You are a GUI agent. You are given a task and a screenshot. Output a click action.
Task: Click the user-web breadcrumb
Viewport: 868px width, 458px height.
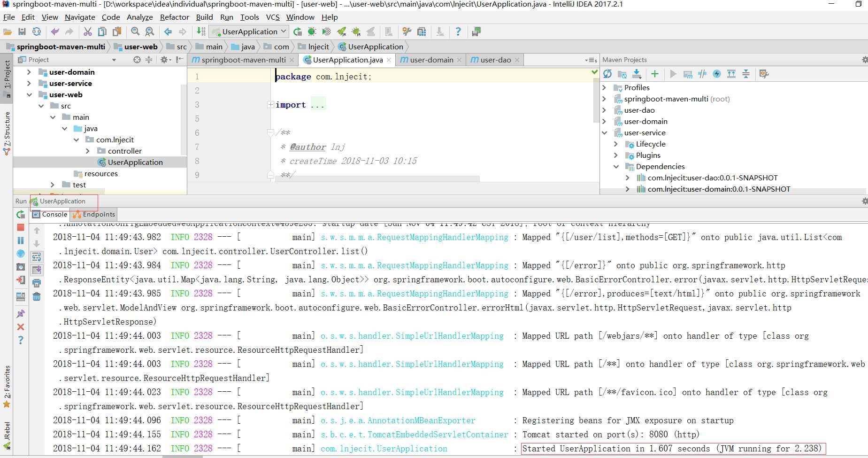[x=136, y=47]
